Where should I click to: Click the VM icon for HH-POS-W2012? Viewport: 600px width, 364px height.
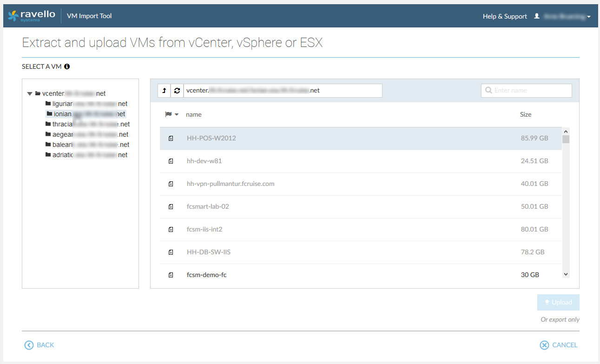171,139
